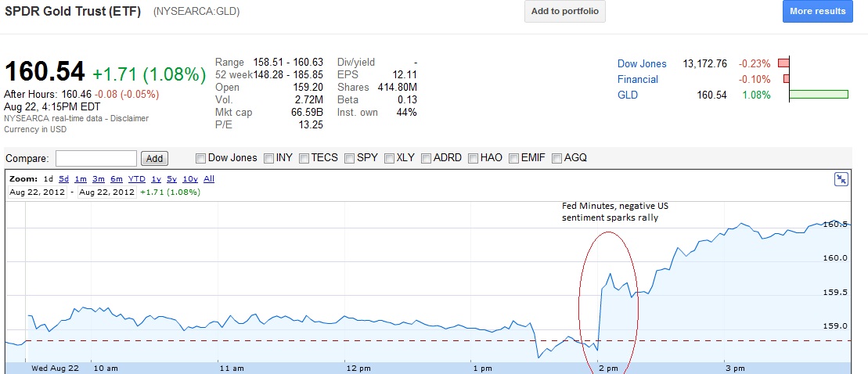Click the Beta value 0.13
This screenshot has width=868, height=374.
pos(407,99)
